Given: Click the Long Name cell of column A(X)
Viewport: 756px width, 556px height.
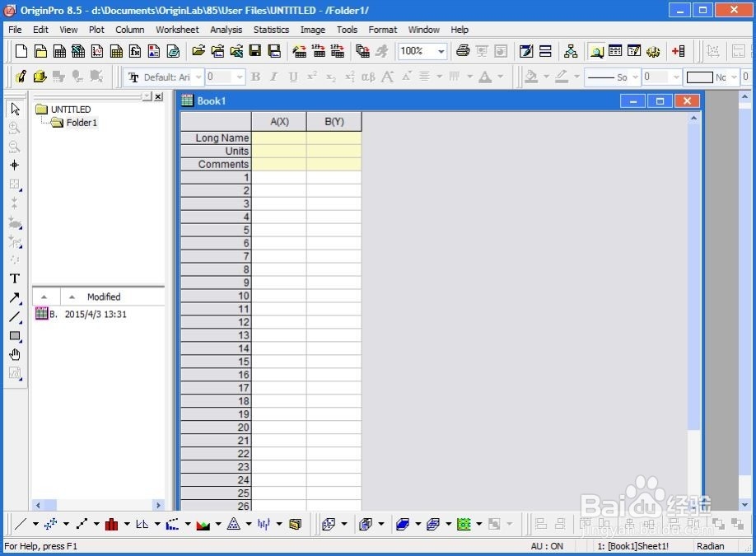Looking at the screenshot, I should 279,138.
